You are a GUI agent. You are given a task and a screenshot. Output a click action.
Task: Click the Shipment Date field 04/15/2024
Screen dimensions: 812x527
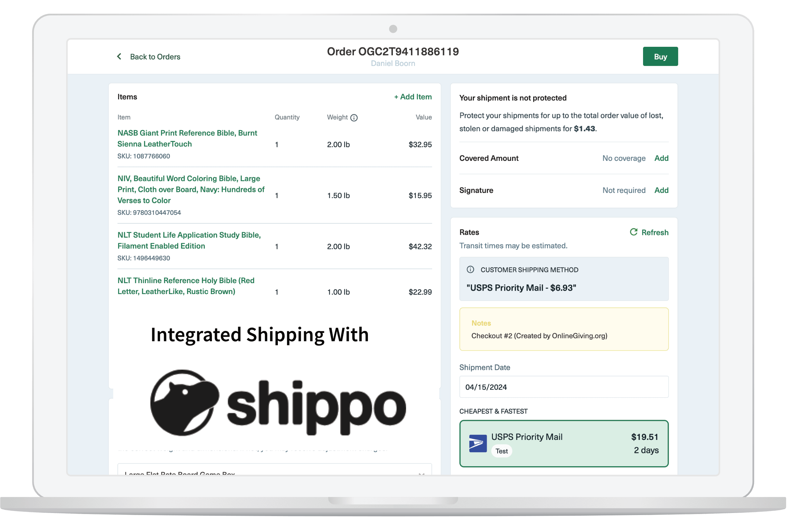pyautogui.click(x=564, y=387)
